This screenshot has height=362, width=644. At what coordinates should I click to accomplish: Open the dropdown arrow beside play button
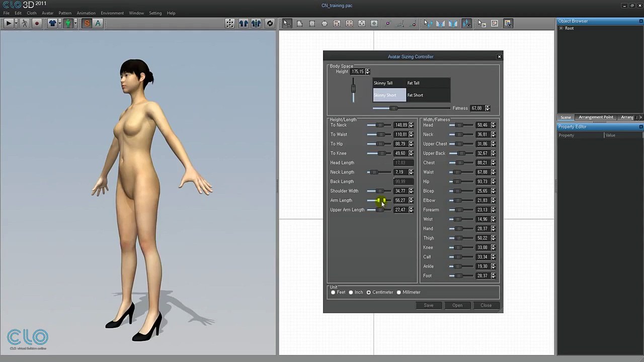16,23
